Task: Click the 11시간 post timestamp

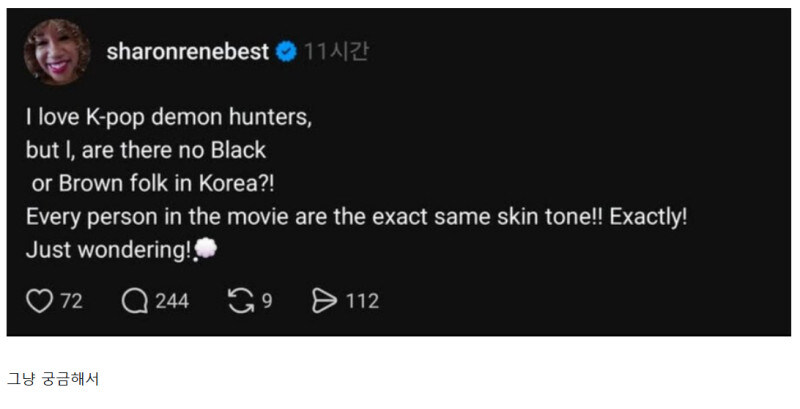Action: coord(336,52)
